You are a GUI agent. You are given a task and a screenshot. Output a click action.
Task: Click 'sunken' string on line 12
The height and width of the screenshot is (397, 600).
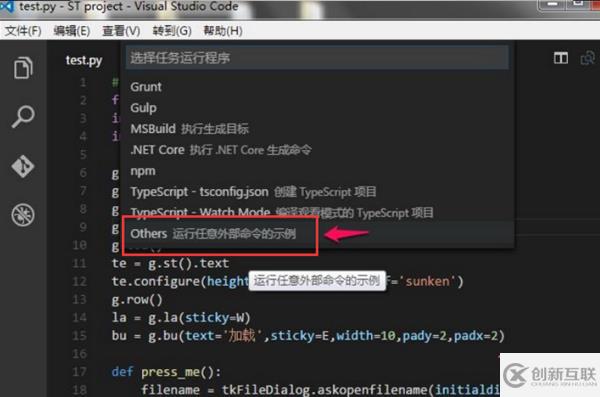[427, 281]
